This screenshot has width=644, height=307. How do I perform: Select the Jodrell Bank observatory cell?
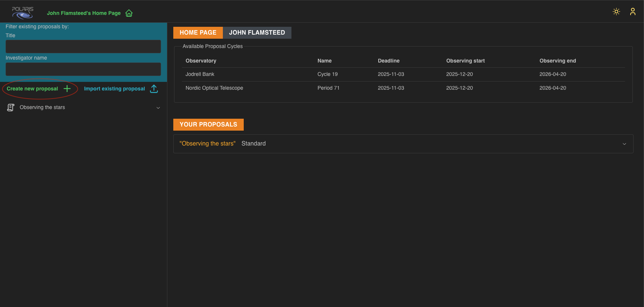tap(200, 74)
